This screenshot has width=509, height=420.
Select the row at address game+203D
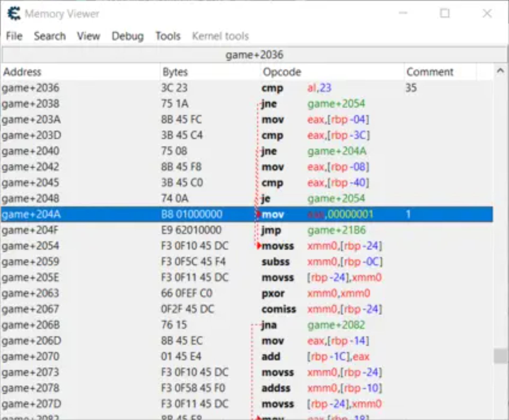click(x=247, y=135)
